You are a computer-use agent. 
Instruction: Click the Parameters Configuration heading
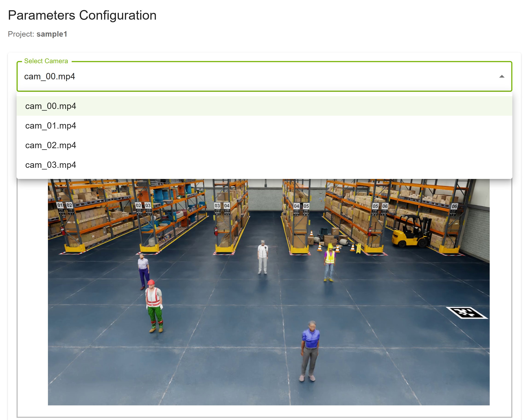tap(82, 15)
